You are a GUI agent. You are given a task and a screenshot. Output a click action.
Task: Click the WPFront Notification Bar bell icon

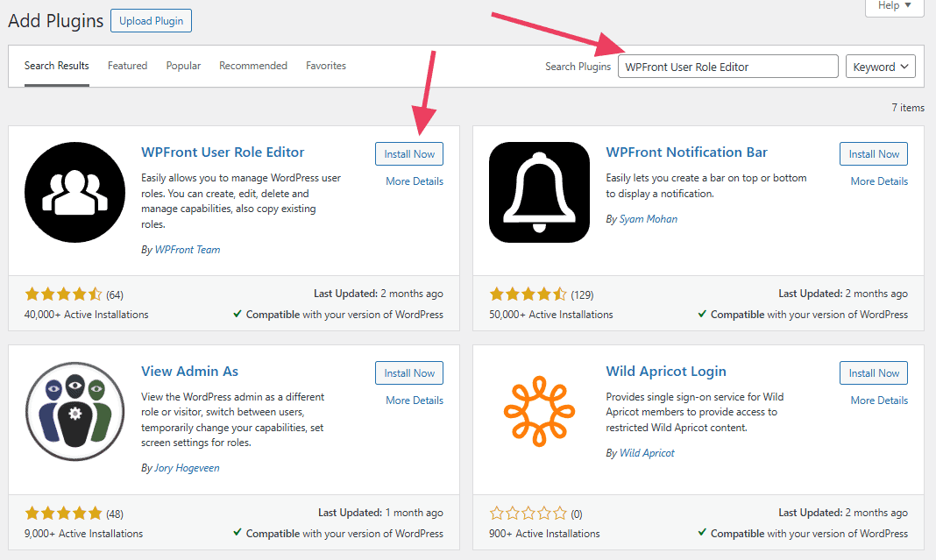[538, 192]
